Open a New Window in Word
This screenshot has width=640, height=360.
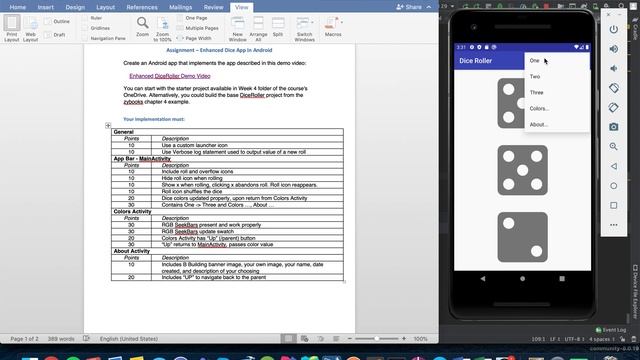[x=238, y=29]
